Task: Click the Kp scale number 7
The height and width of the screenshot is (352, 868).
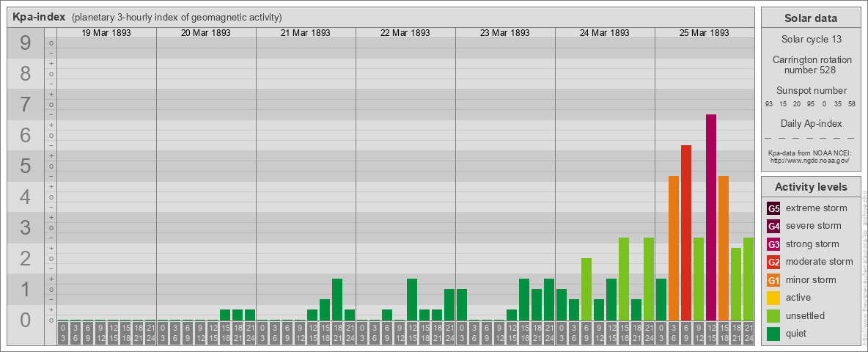Action: point(25,105)
